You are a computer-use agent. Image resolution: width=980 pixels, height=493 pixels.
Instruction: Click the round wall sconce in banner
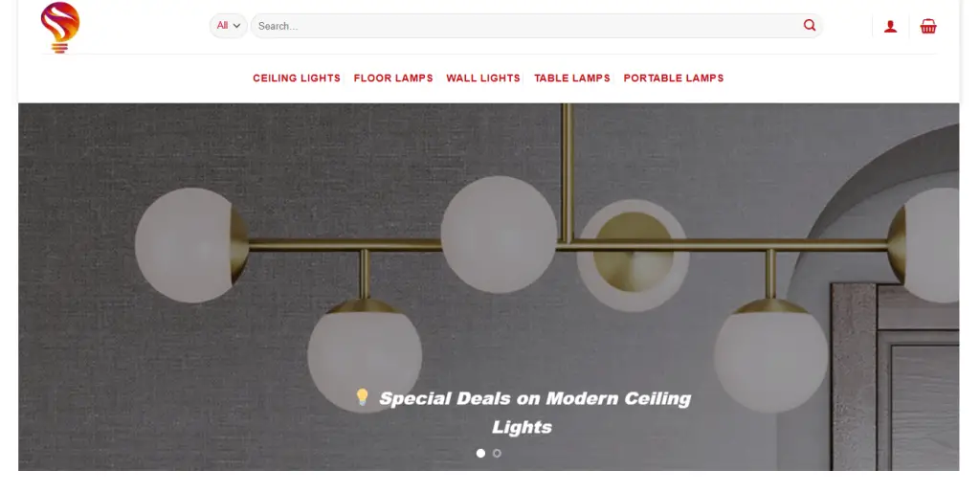coord(633,255)
